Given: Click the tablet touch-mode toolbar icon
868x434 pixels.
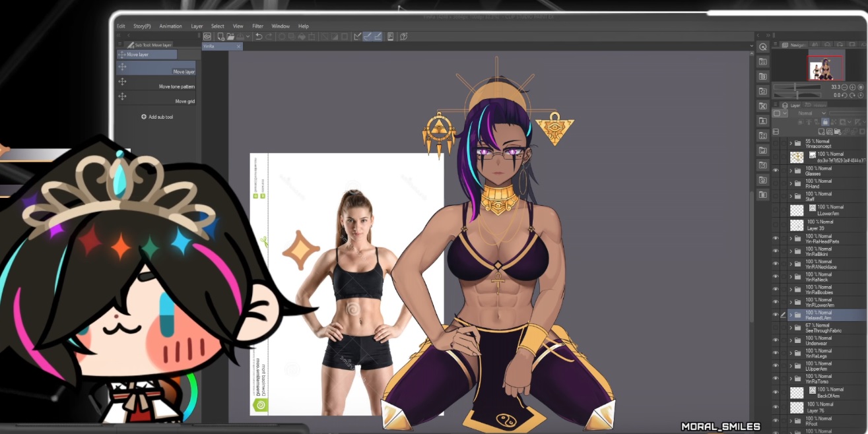Looking at the screenshot, I should tap(391, 36).
